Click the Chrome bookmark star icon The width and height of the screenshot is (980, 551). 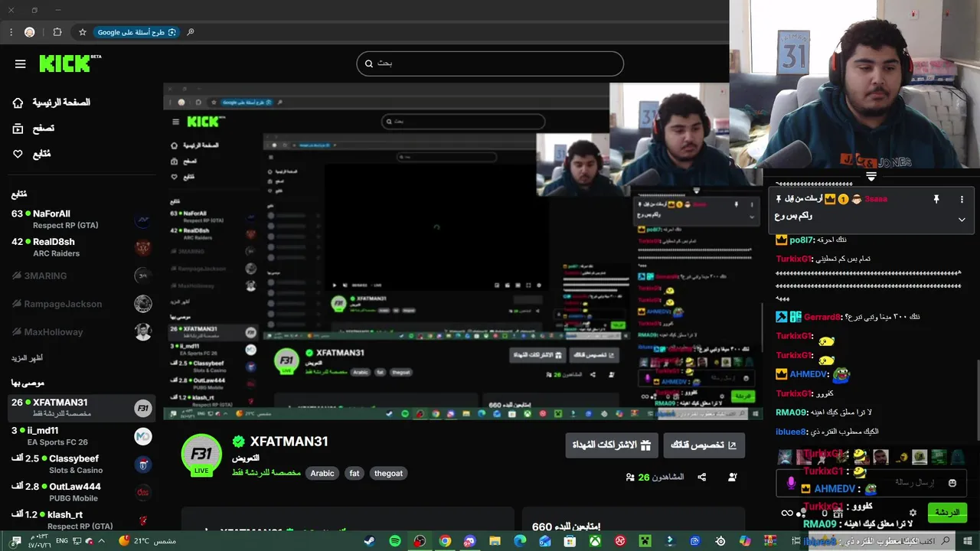click(83, 32)
